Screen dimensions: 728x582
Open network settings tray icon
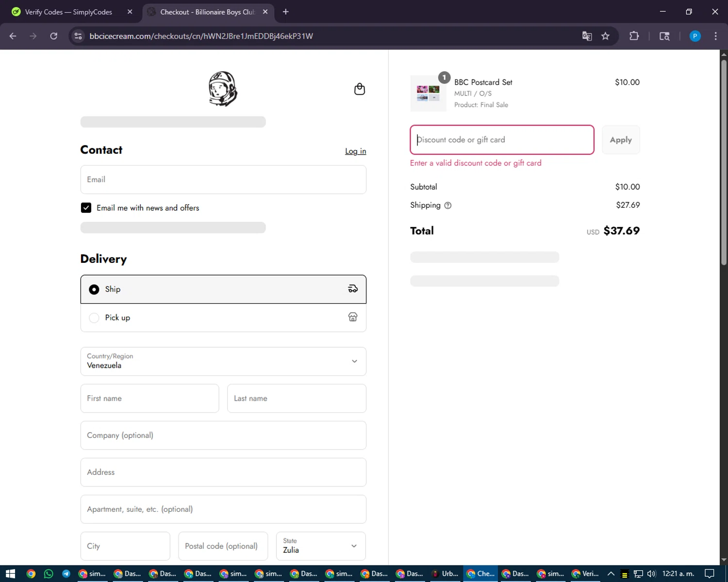(638, 574)
